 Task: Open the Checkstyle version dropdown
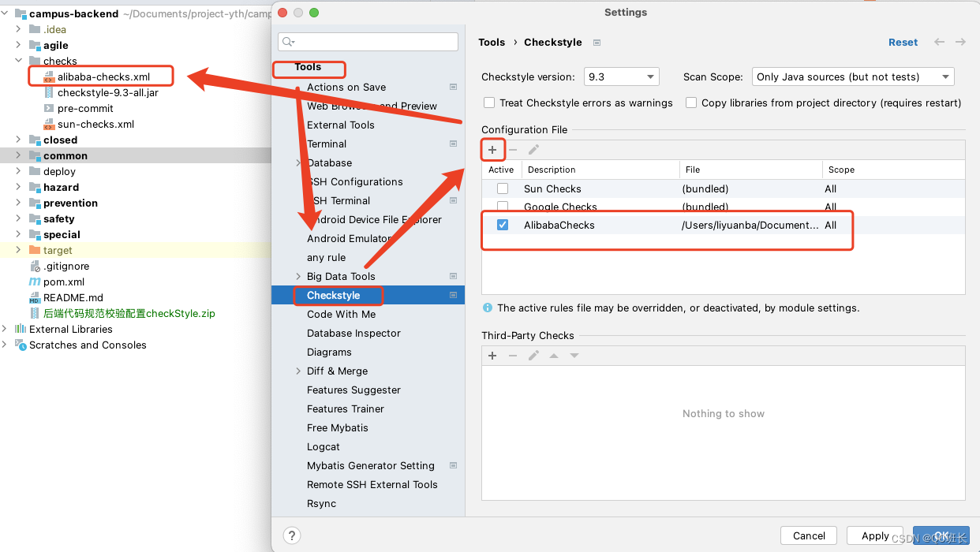tap(621, 76)
